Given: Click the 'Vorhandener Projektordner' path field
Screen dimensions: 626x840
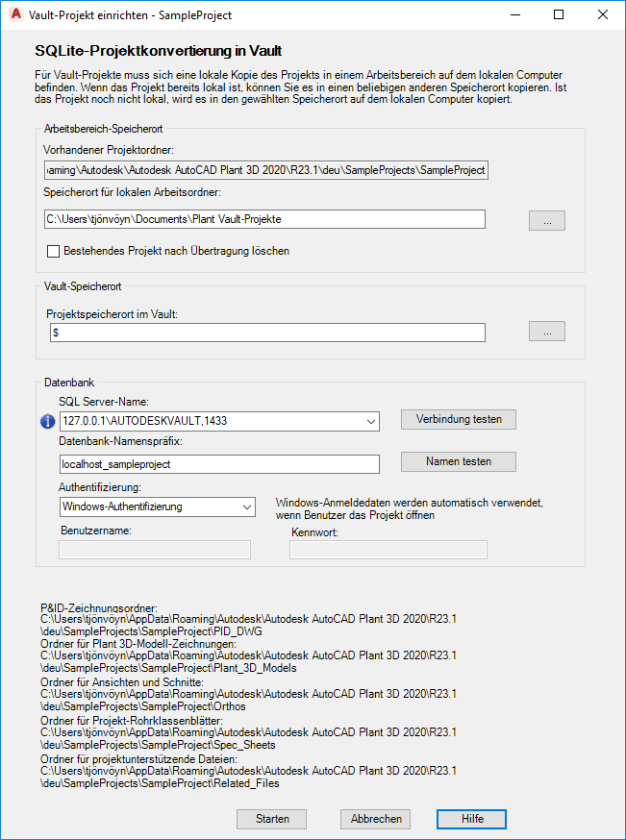Looking at the screenshot, I should [x=266, y=170].
